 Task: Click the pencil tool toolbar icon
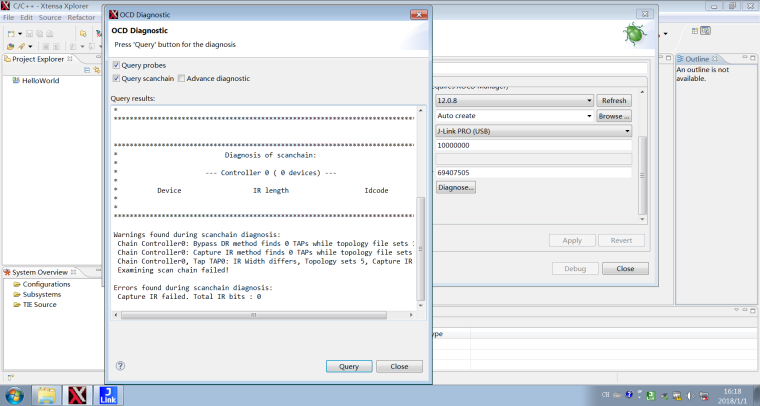[21, 47]
